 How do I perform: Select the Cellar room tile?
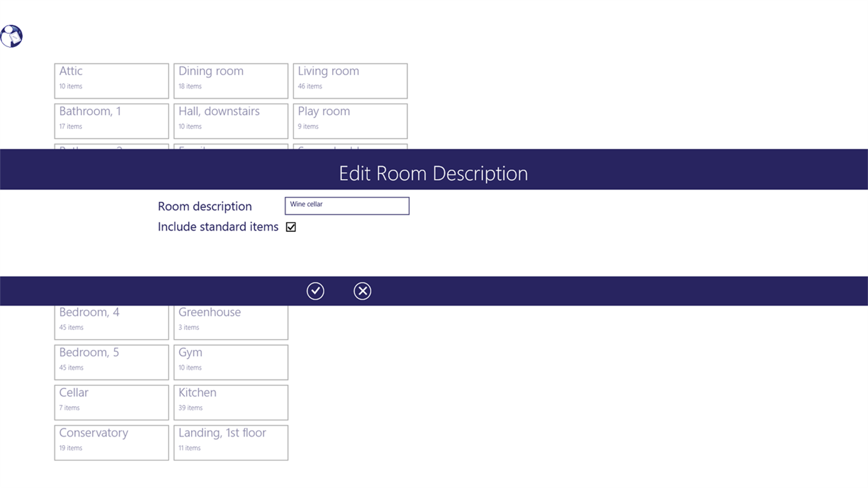tap(112, 402)
